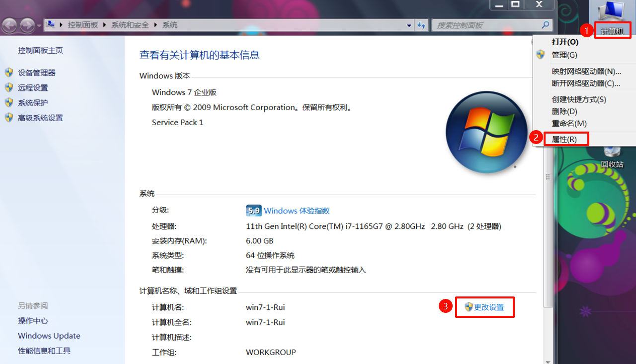Click the Forward navigation arrow button

point(27,25)
